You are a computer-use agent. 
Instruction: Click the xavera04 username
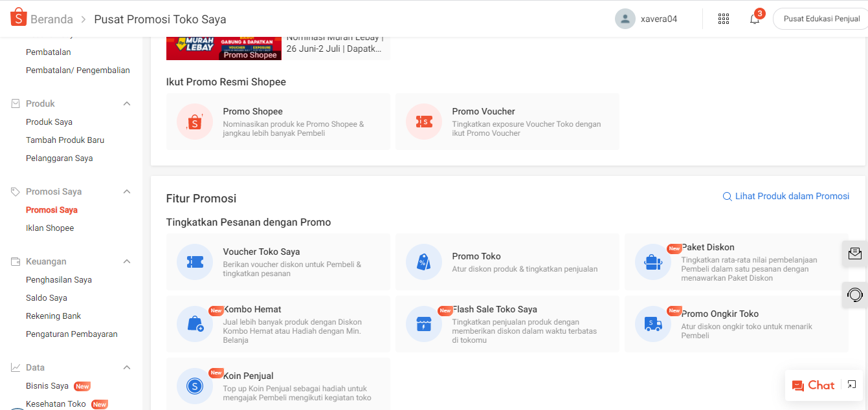[x=659, y=19]
